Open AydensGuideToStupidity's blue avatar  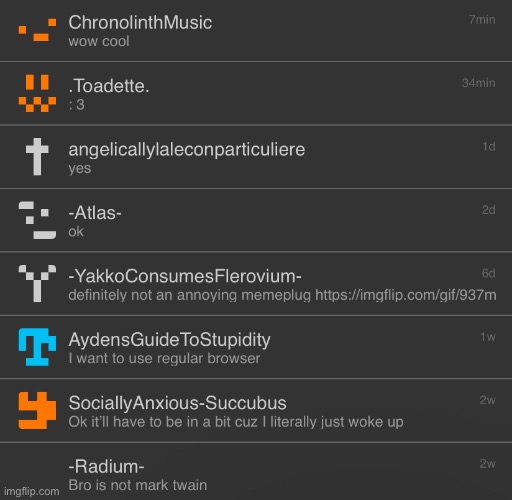click(x=37, y=347)
